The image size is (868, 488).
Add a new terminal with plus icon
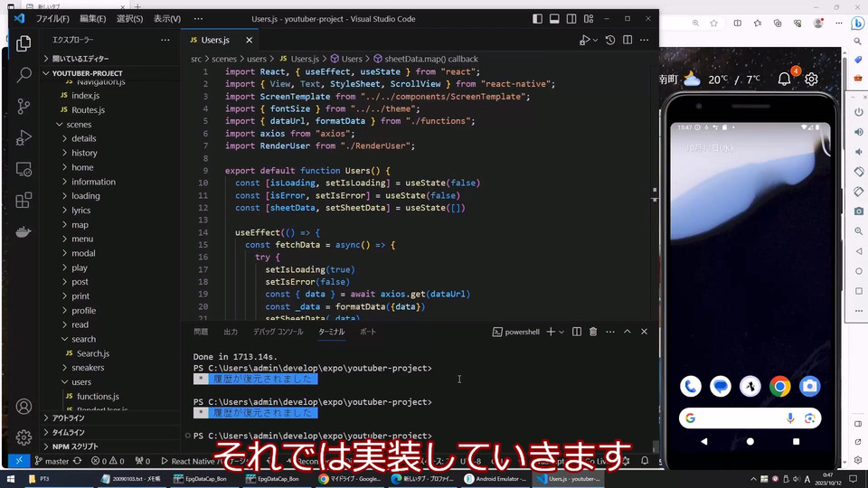(x=551, y=332)
